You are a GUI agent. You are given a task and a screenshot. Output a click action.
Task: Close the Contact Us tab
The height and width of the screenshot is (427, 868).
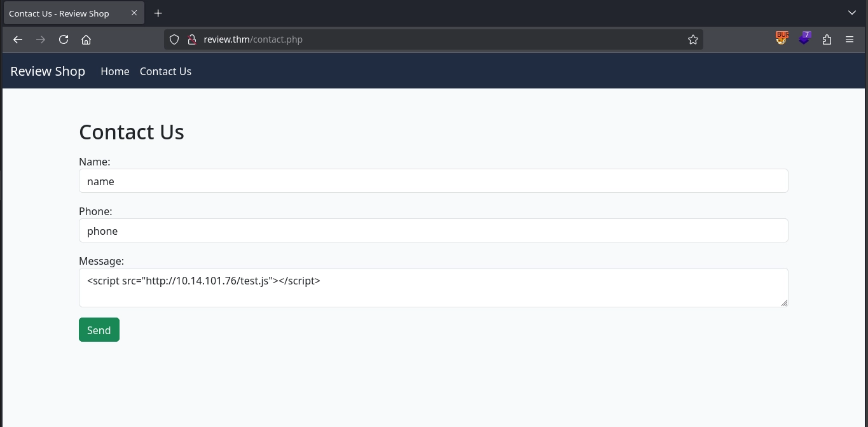(134, 13)
